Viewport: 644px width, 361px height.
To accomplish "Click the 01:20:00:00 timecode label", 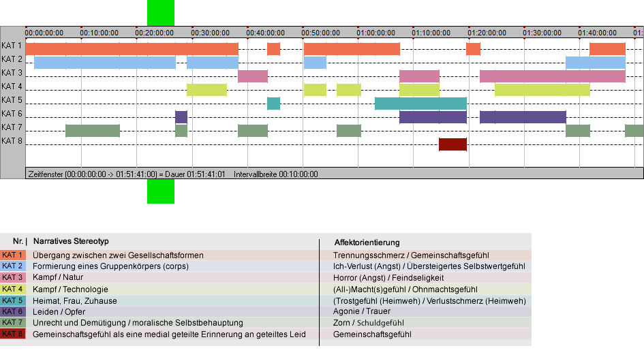I will [x=487, y=33].
